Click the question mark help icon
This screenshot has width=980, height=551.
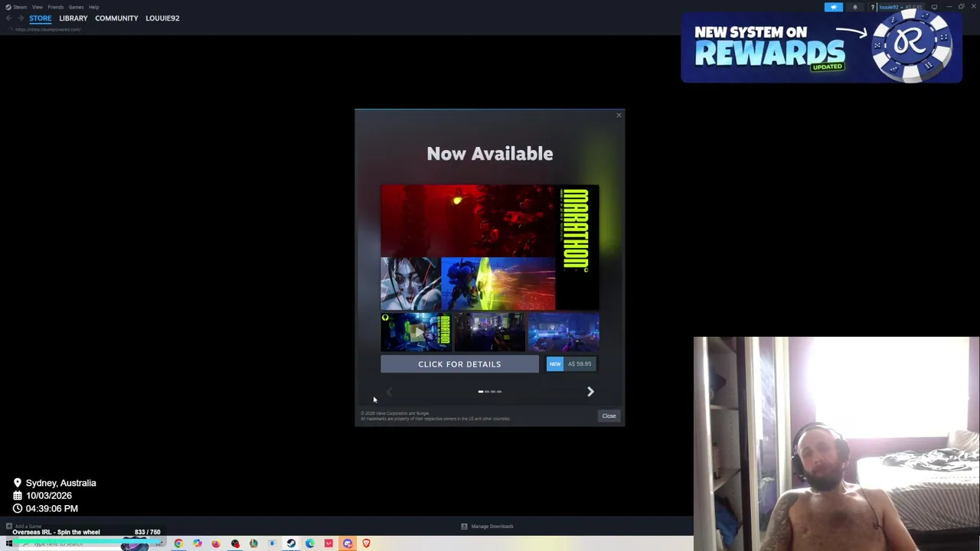(872, 7)
